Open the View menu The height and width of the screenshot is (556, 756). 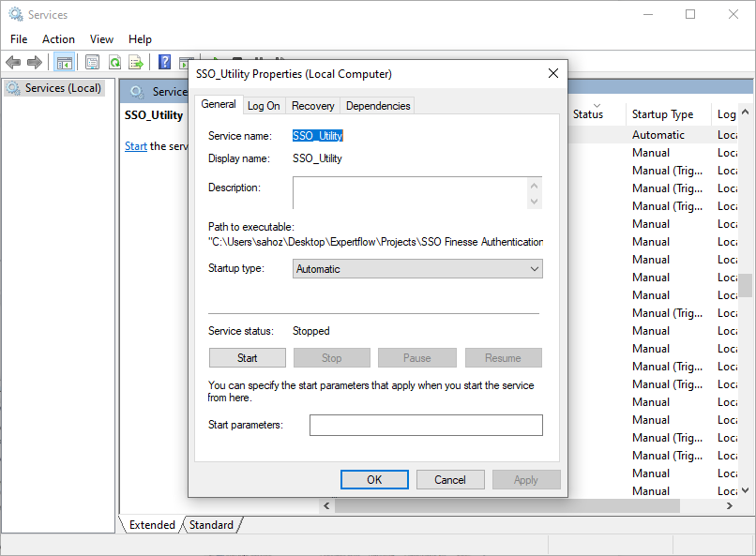[101, 39]
